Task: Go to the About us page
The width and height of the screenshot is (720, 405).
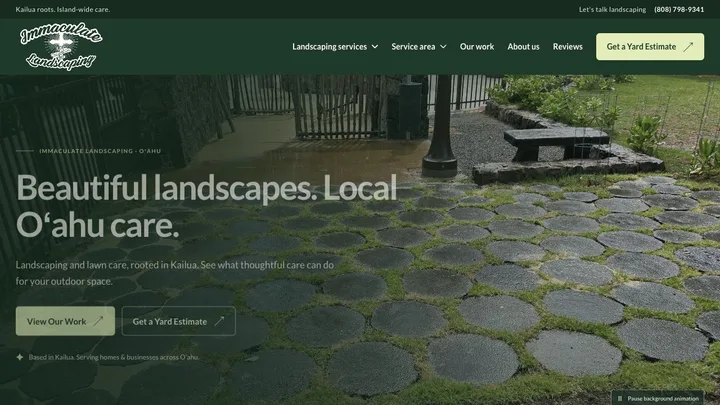Action: (523, 47)
